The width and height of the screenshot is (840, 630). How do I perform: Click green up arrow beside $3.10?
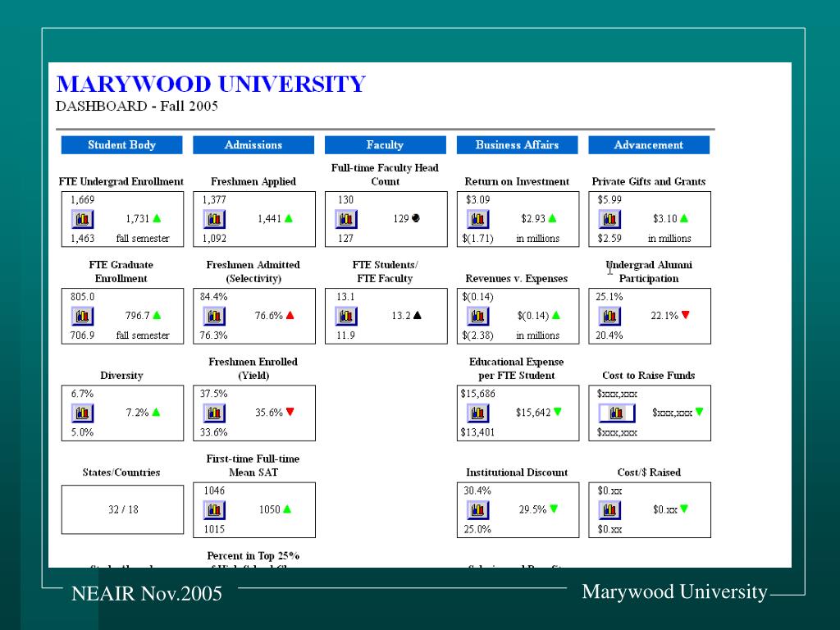684,218
